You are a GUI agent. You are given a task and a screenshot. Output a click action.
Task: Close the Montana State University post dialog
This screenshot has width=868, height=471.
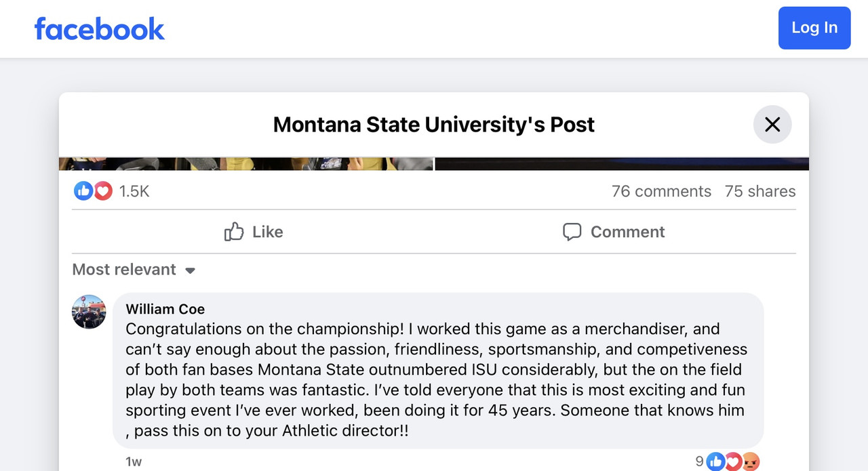pyautogui.click(x=772, y=125)
